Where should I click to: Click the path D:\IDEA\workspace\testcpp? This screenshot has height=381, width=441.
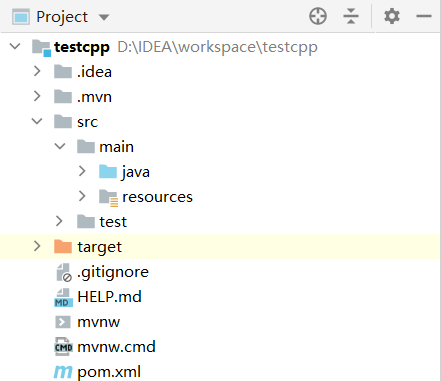click(217, 47)
